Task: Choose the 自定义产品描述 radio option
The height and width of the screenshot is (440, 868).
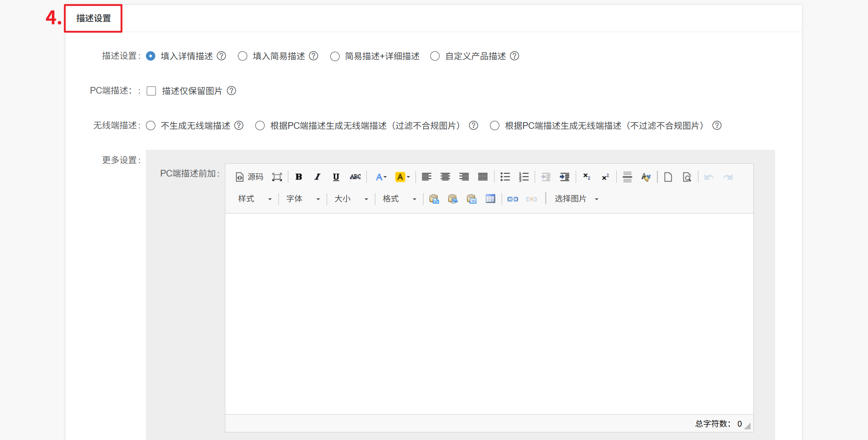Action: pyautogui.click(x=435, y=56)
